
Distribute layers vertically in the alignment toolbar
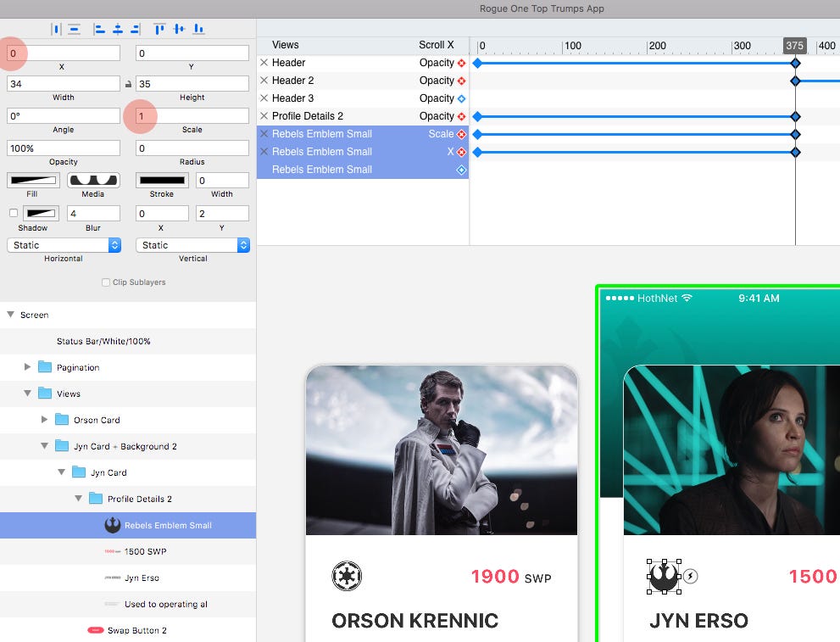tap(75, 29)
